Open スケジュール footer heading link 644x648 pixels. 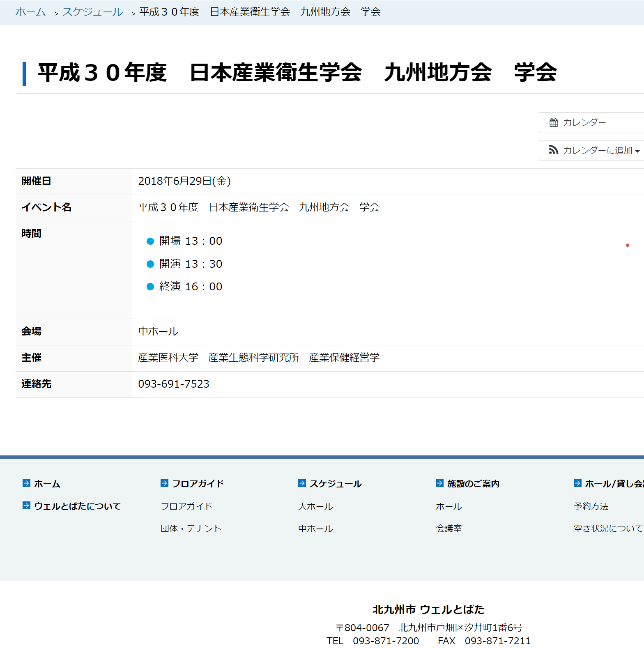pyautogui.click(x=336, y=484)
